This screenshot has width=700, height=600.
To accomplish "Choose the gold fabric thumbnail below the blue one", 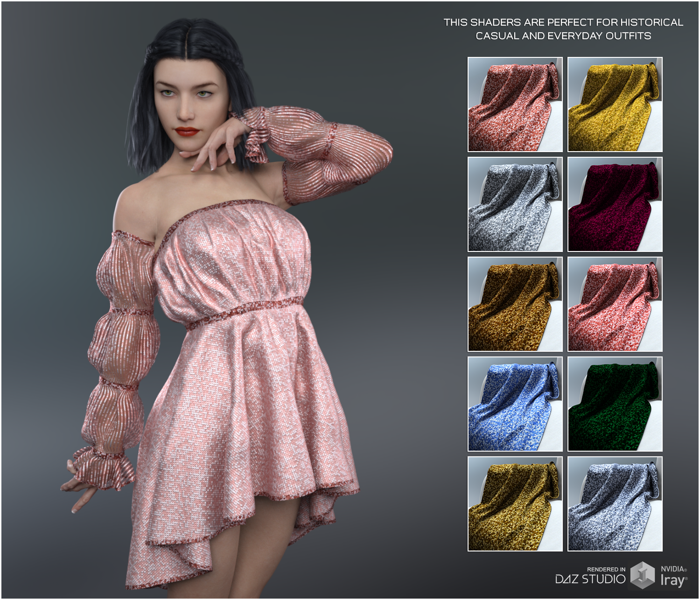I will (515, 504).
